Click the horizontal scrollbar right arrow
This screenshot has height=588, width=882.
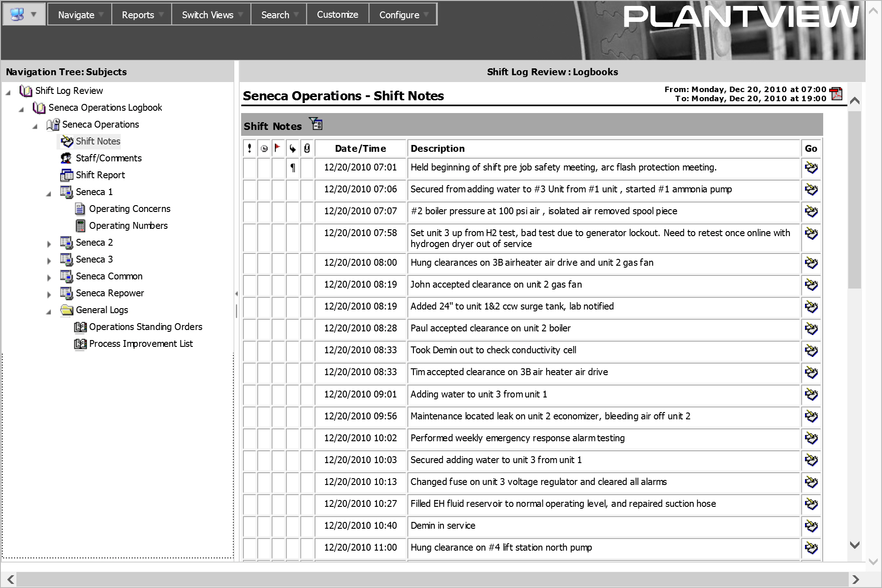pyautogui.click(x=855, y=579)
